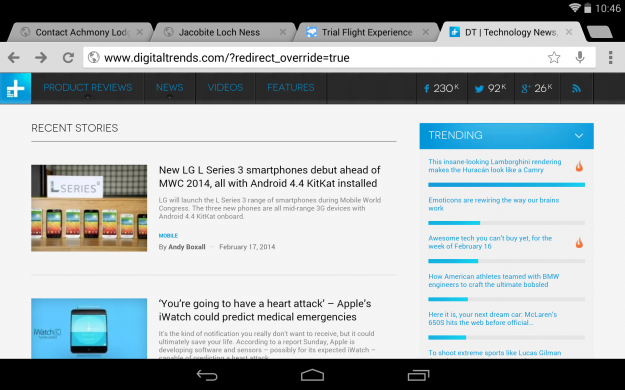This screenshot has width=625, height=390.
Task: Open LG L Series phones thumbnail
Action: click(89, 208)
